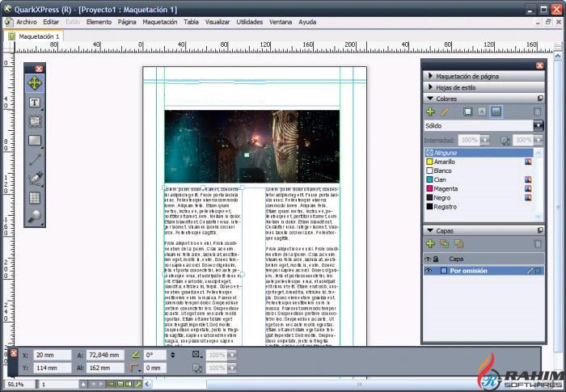The width and height of the screenshot is (566, 392).
Task: Open the Utilidades menu
Action: (249, 22)
